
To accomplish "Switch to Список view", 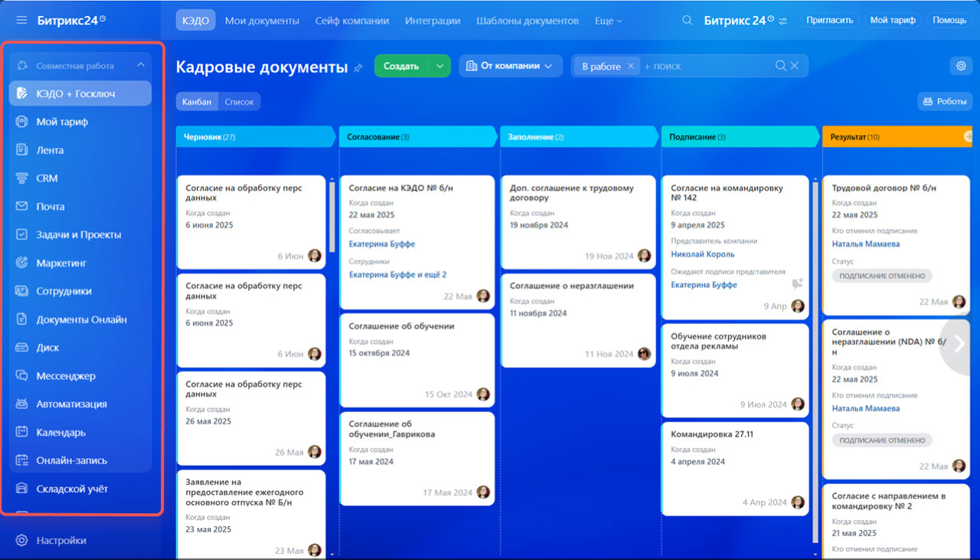I will pos(239,101).
